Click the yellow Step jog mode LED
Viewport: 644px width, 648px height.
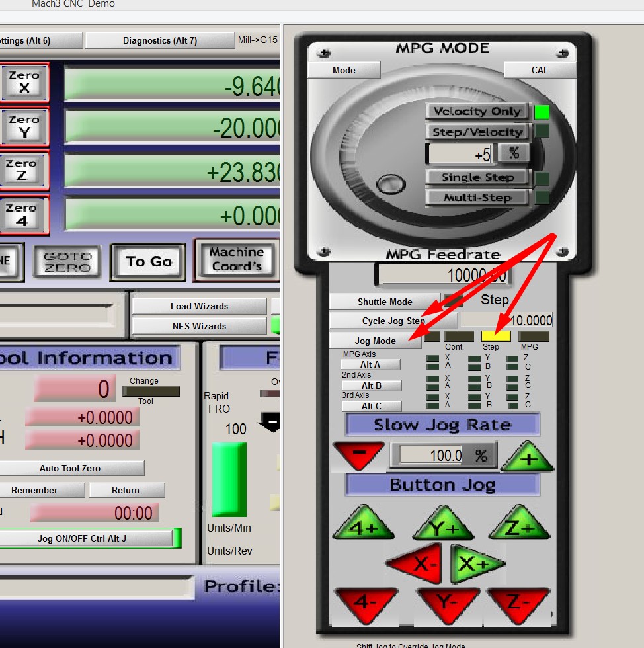496,336
